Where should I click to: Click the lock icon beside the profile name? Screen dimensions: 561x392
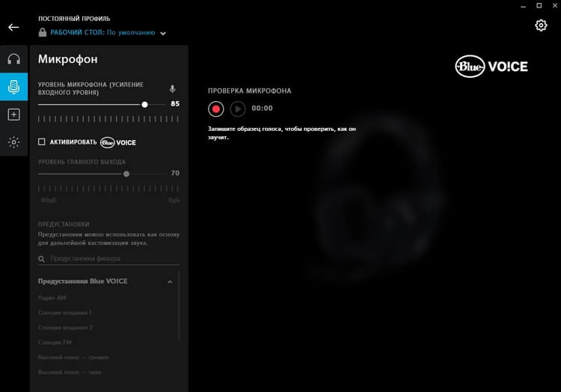pos(43,32)
